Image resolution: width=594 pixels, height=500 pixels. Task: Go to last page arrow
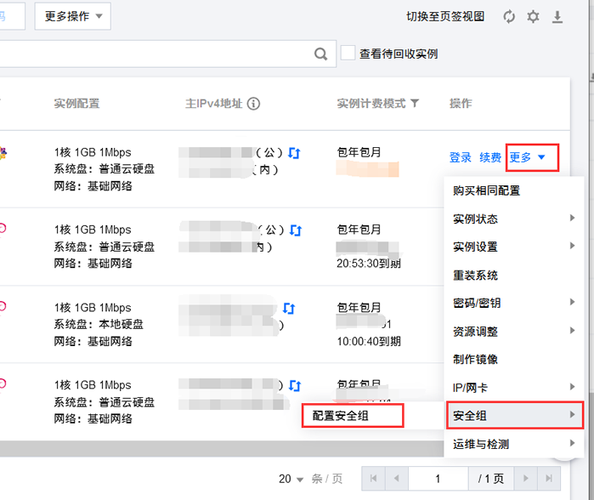coord(549,478)
